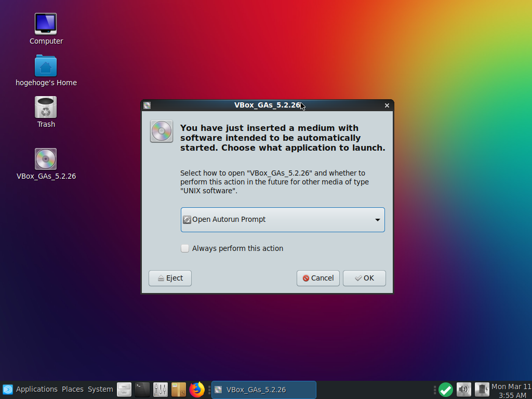Click the date and time clock
The width and height of the screenshot is (532, 399).
(x=511, y=391)
